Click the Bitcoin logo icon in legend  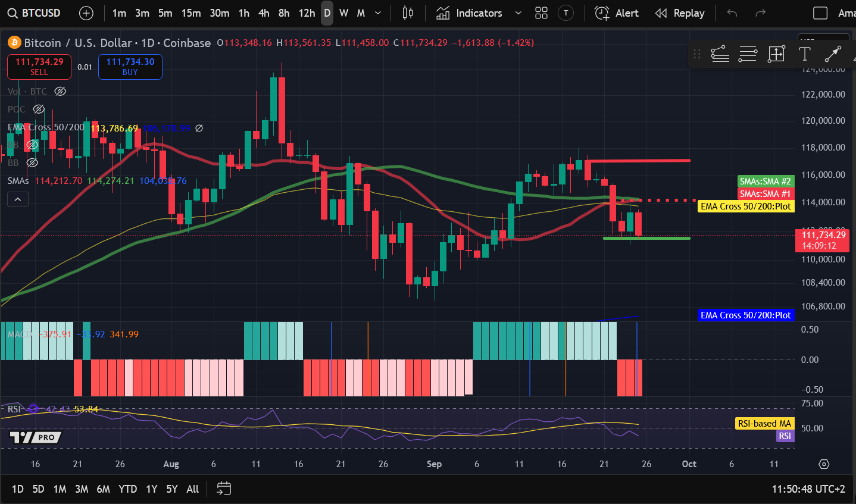[x=14, y=42]
